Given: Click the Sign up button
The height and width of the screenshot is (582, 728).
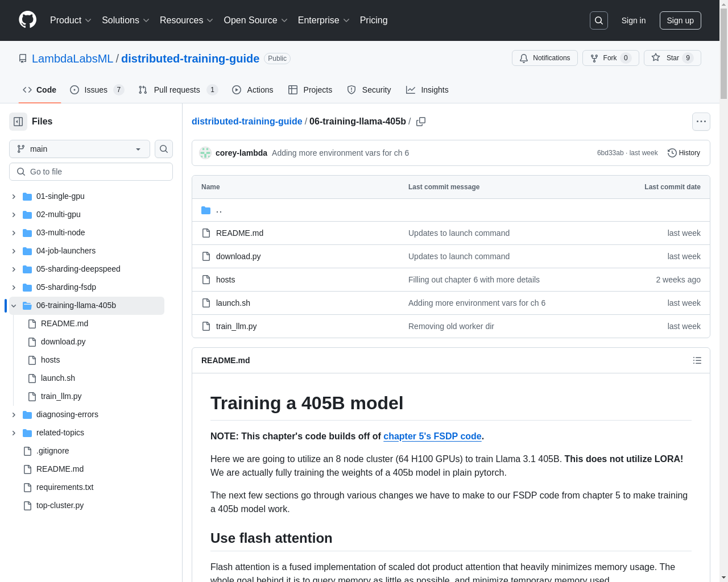Looking at the screenshot, I should (680, 20).
